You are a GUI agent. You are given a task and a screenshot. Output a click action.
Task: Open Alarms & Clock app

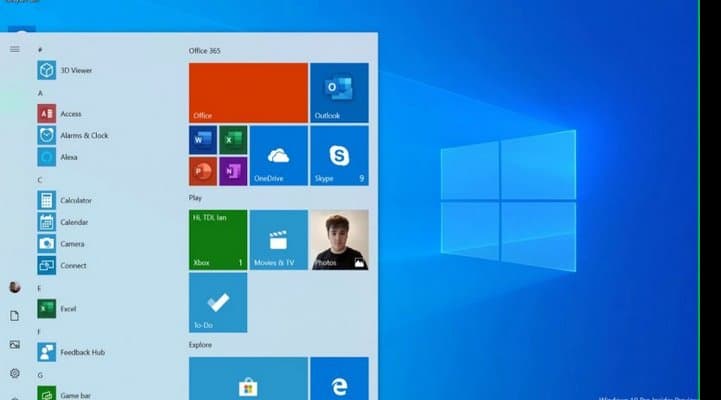(73, 135)
